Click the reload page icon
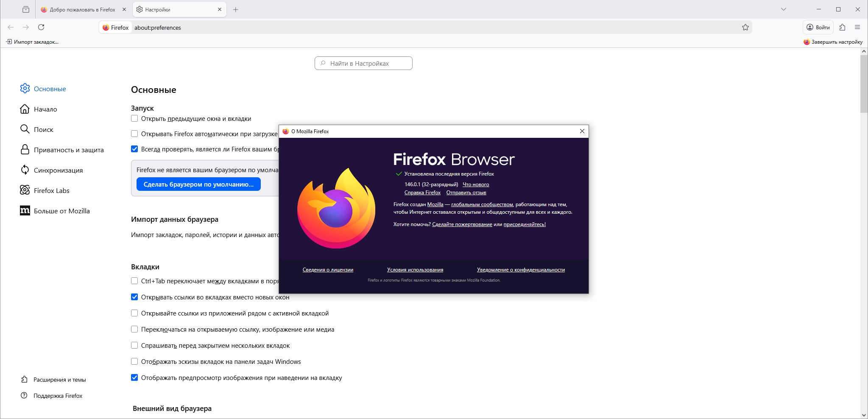The image size is (868, 419). (x=41, y=27)
